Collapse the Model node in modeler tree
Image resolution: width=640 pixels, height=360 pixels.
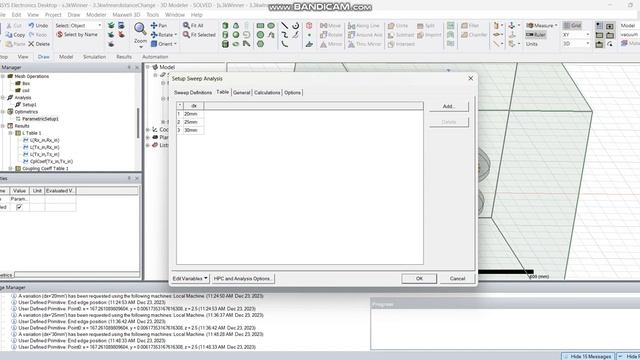[148, 67]
